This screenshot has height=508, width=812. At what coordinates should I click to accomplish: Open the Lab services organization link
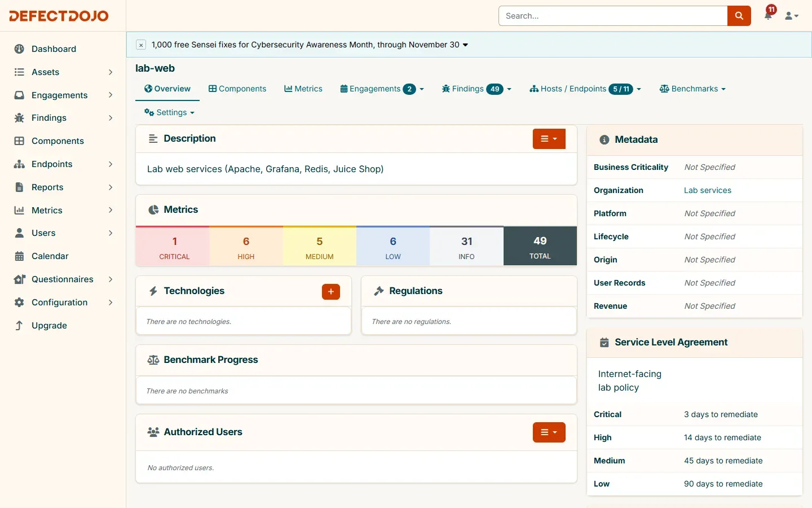[708, 190]
